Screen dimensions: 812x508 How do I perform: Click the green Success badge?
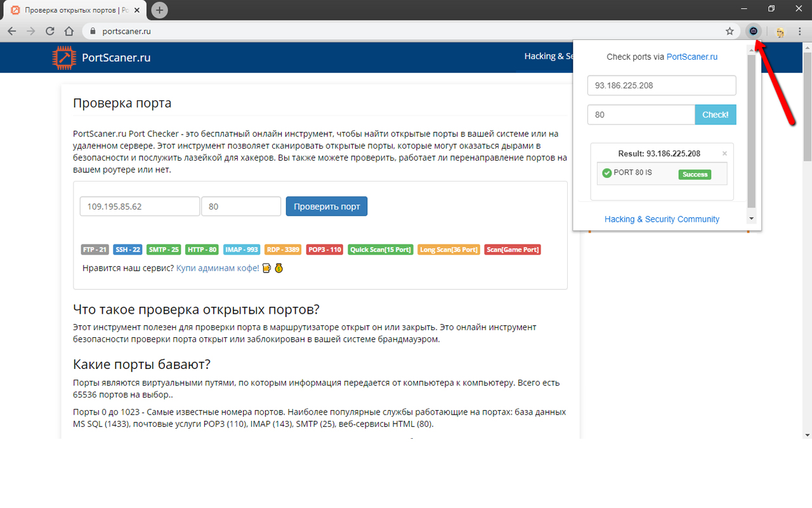coord(695,174)
